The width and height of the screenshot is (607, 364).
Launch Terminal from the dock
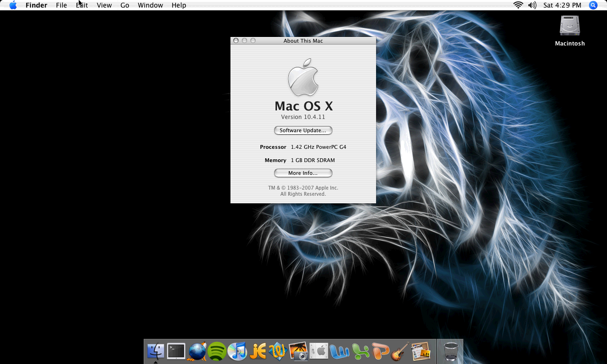click(176, 351)
